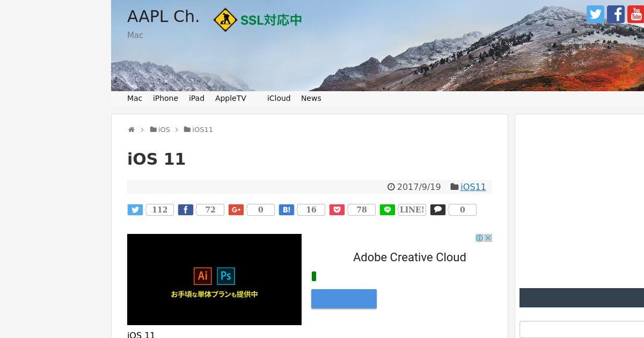The height and width of the screenshot is (338, 644).
Task: Click the iOS 11 article heading
Action: [156, 159]
